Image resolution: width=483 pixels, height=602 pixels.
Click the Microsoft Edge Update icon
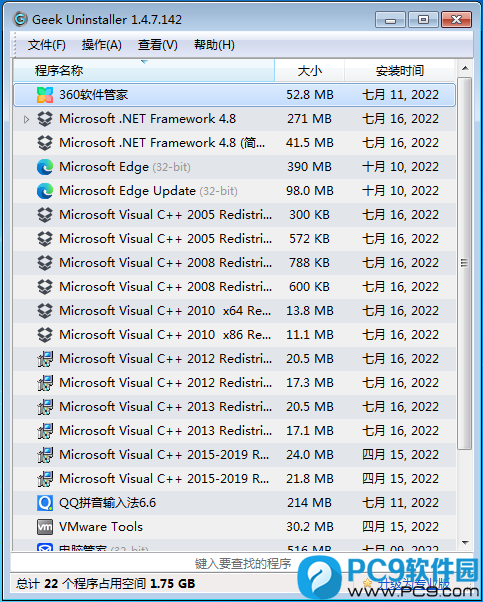(x=45, y=191)
